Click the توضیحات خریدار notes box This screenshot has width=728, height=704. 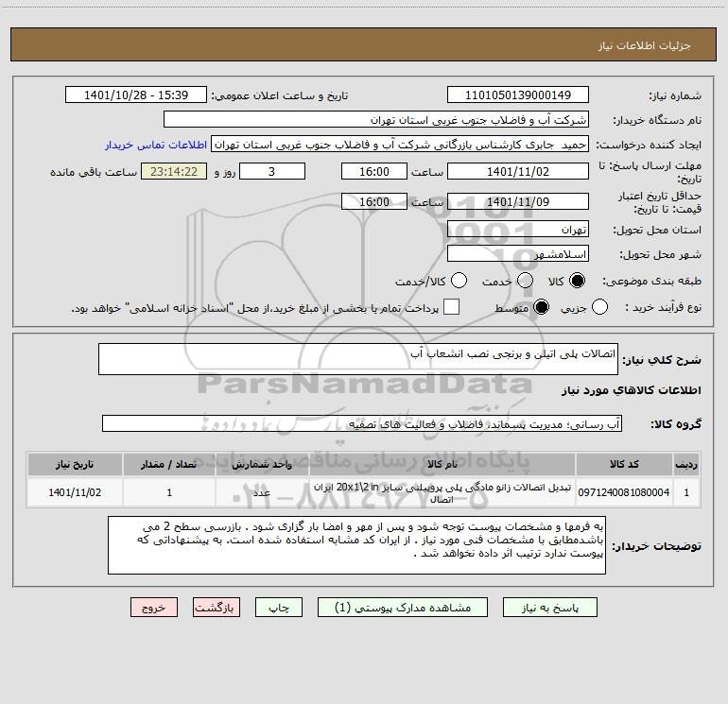pos(356,545)
